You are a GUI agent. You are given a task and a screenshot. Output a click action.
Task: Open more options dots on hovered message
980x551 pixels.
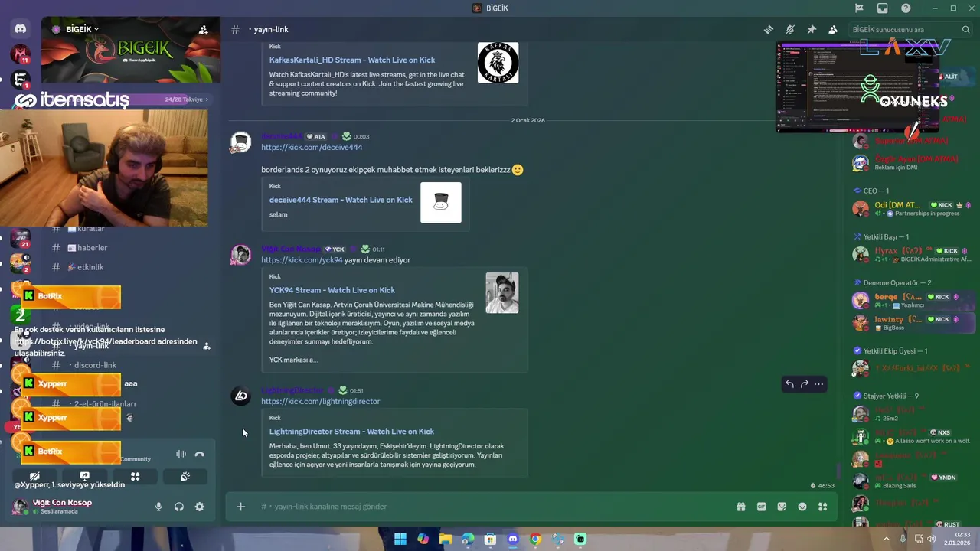[x=818, y=384]
